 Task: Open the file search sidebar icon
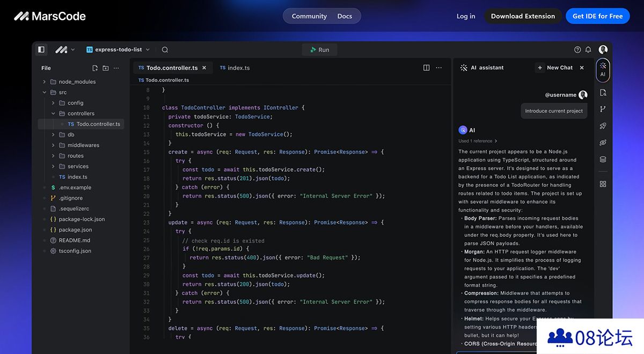603,92
